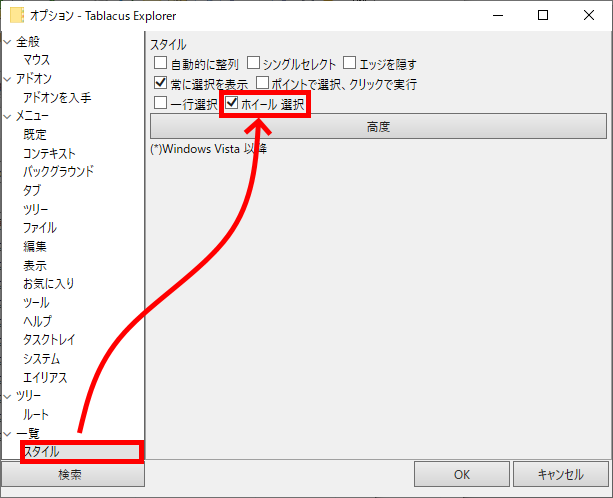Collapse the 一覧 tree node
613x498 pixels.
(7, 434)
